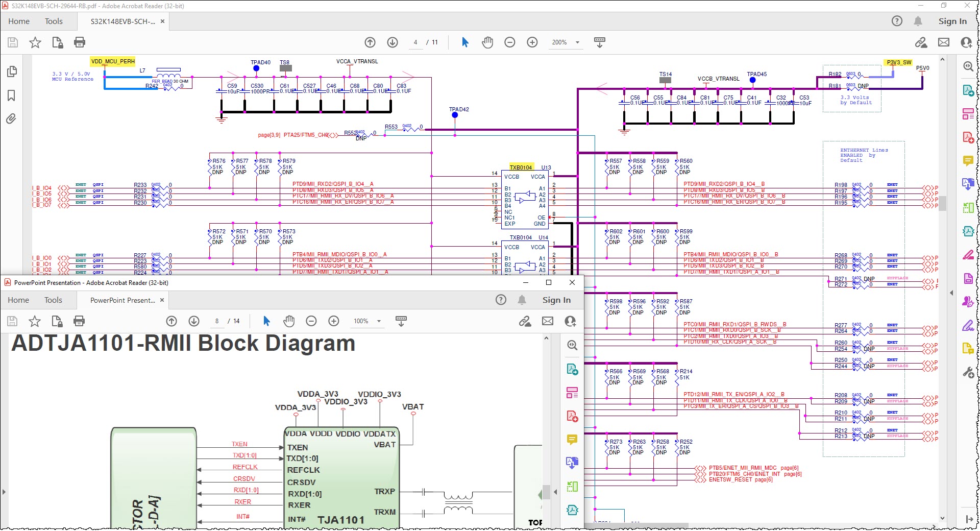
Task: Open the Bookmarks panel in left sidebar
Action: pos(11,95)
